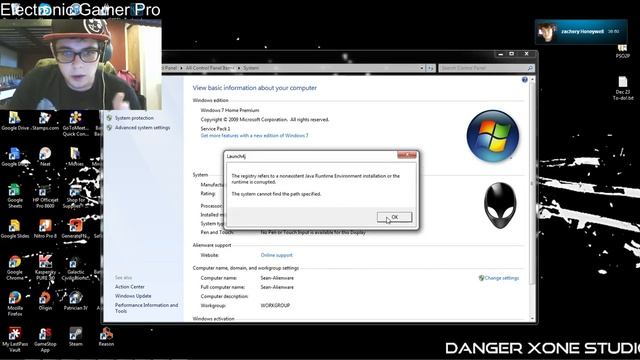Open HP Officejet Pro 8600 shortcut

(x=45, y=196)
